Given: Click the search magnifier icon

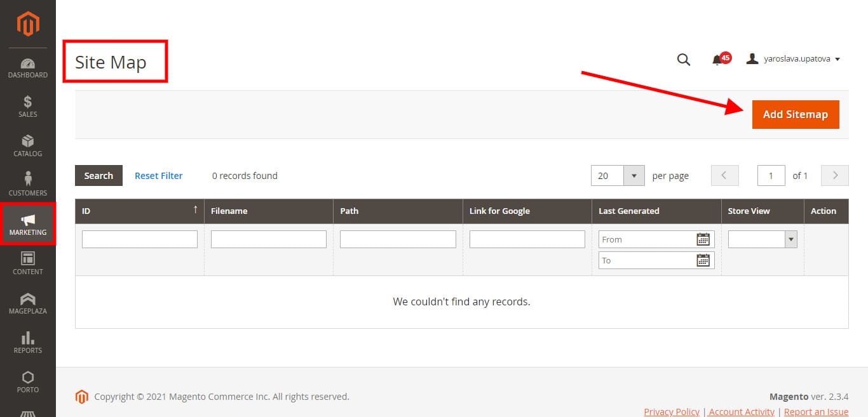Looking at the screenshot, I should click(684, 59).
